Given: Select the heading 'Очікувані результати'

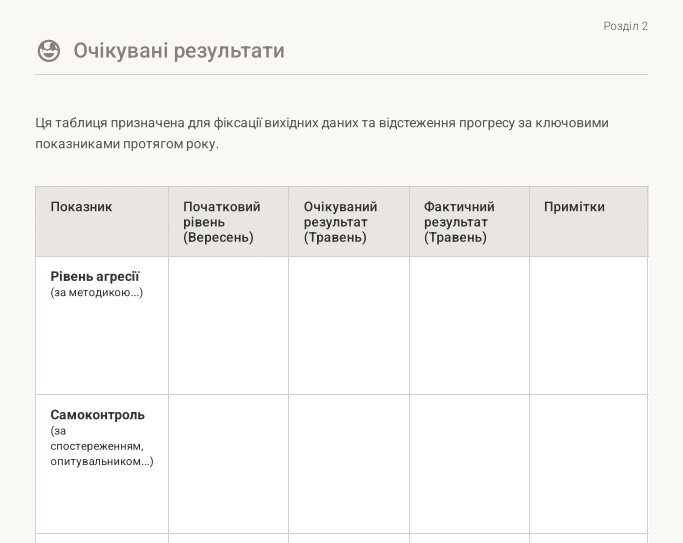Looking at the screenshot, I should (x=179, y=51).
